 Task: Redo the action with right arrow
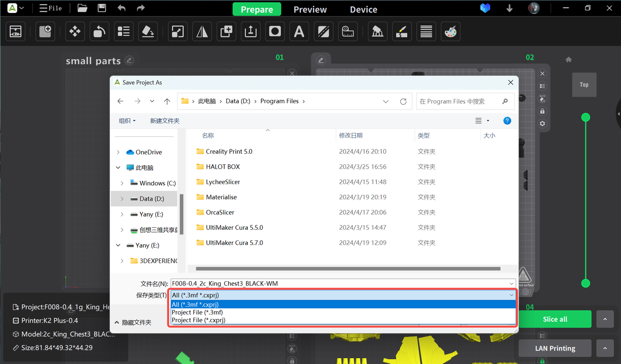click(x=141, y=8)
